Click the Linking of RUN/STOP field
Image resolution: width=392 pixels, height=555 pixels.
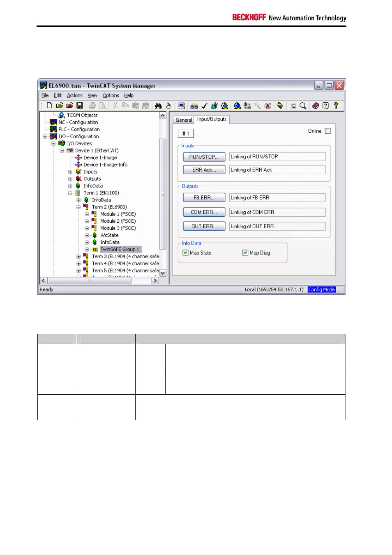[x=277, y=157]
